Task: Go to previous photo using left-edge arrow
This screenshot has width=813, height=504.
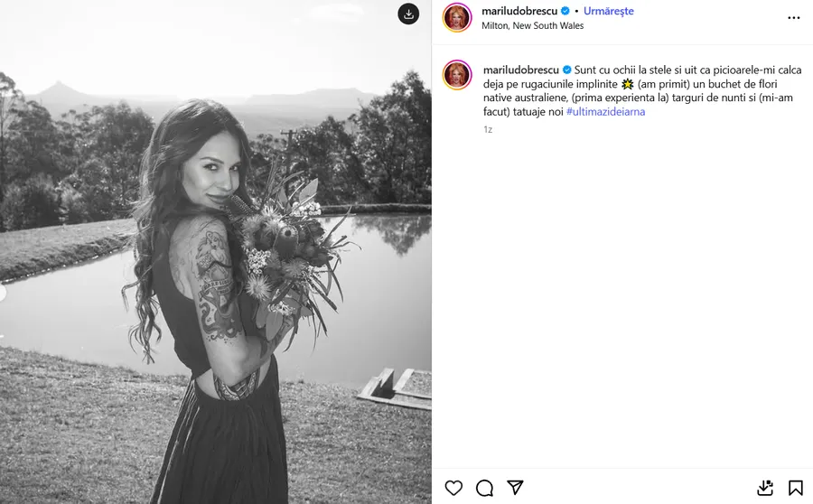Action: pos(3,292)
